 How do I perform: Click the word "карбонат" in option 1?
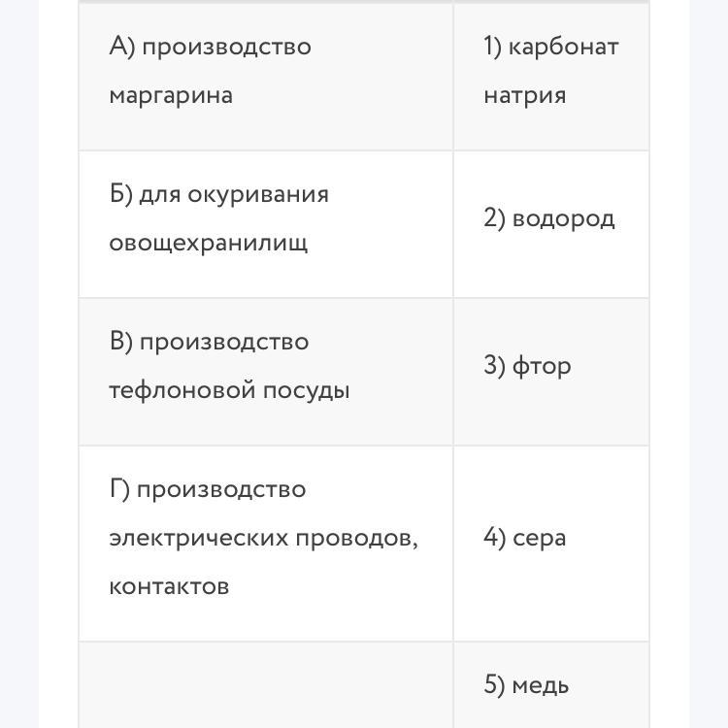coord(563,47)
